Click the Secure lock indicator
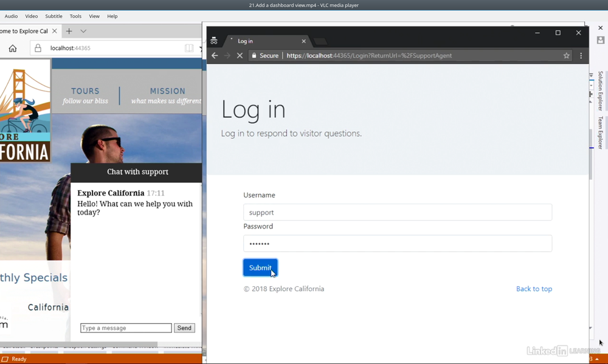This screenshot has width=608, height=364. pyautogui.click(x=265, y=55)
